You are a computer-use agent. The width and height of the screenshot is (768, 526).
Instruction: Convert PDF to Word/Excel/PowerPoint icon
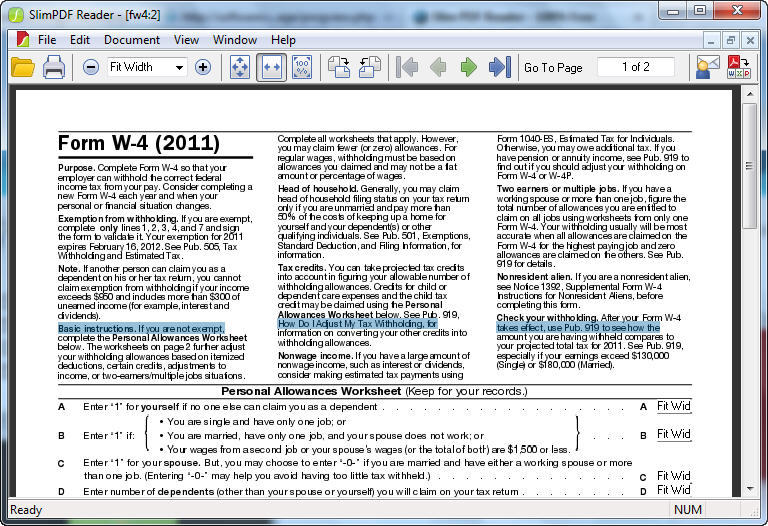pos(739,67)
